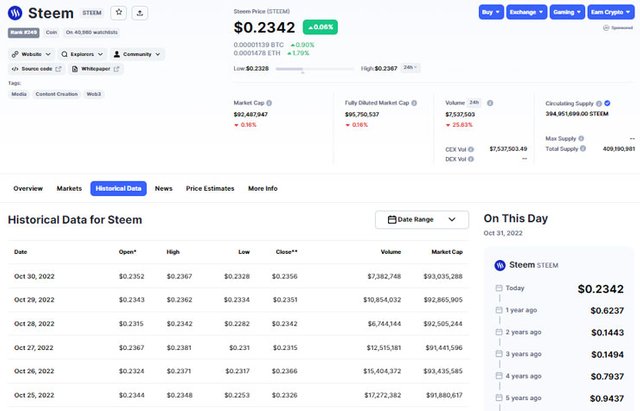This screenshot has height=411, width=640.
Task: Click the DEX Vol info icon
Action: pos(471,159)
